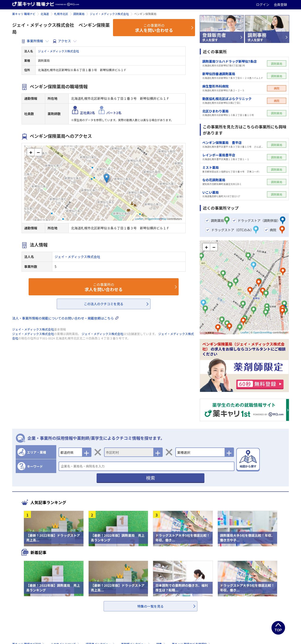Click 特集の一覧を見る button
Viewport: 301px width, 644px height.
(150, 606)
